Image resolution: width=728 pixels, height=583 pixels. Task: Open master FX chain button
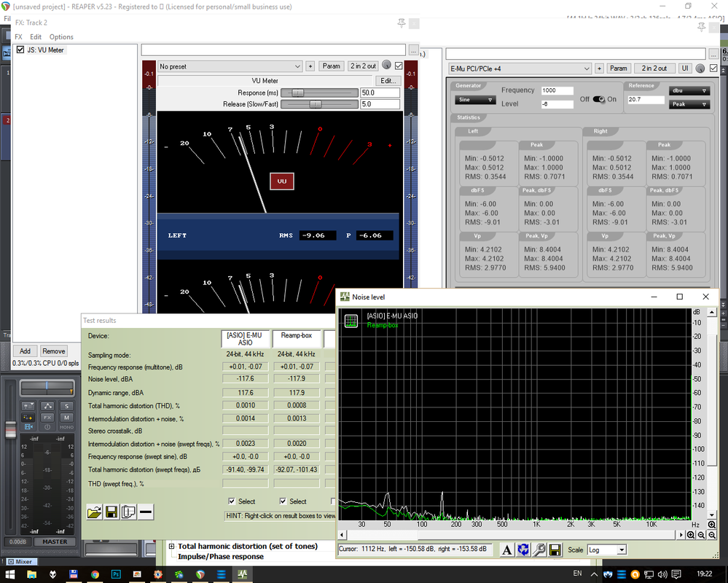(47, 418)
